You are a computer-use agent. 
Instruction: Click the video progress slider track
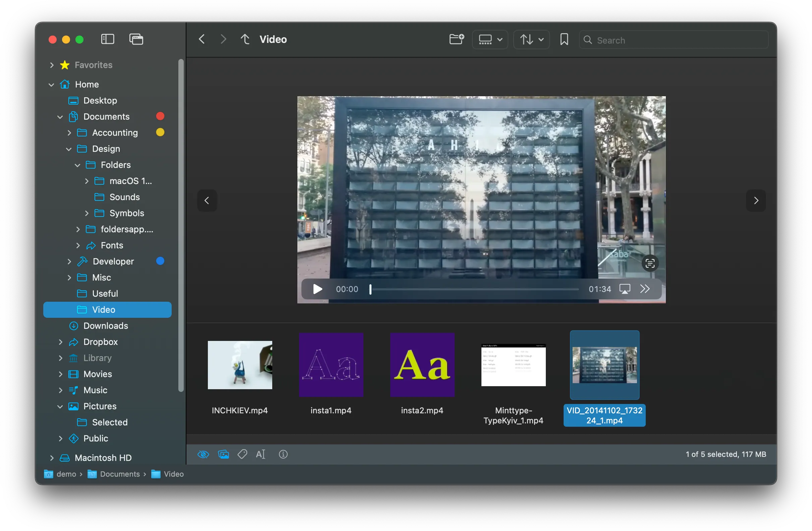[x=474, y=289]
